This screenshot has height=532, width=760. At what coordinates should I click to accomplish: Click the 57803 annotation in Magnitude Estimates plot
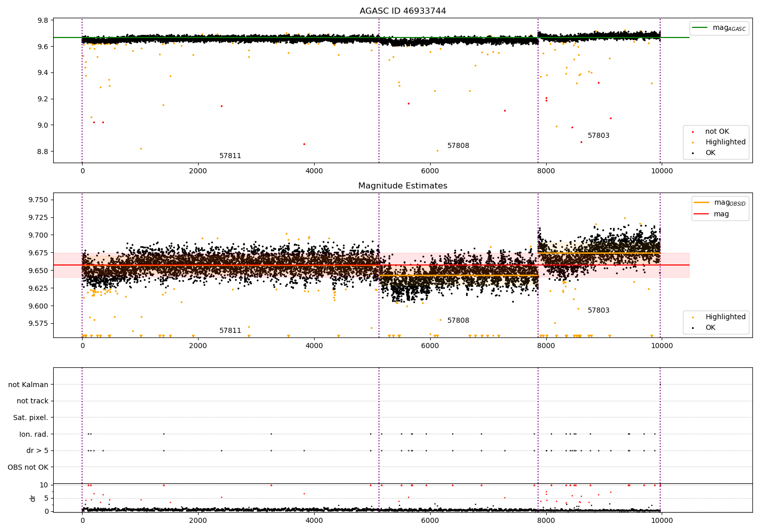[598, 311]
